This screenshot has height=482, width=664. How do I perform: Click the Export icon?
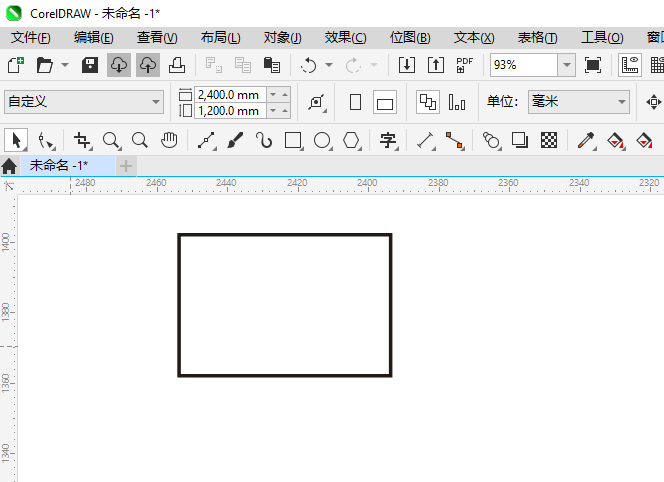(x=436, y=65)
